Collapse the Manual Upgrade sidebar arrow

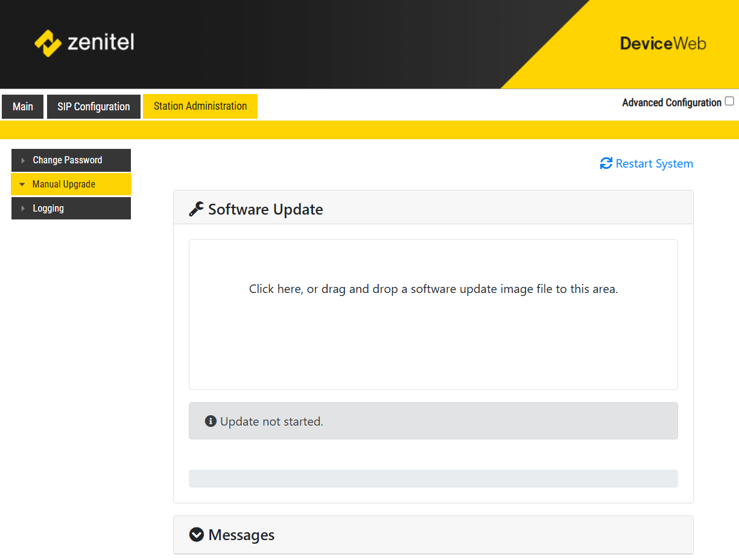[22, 184]
